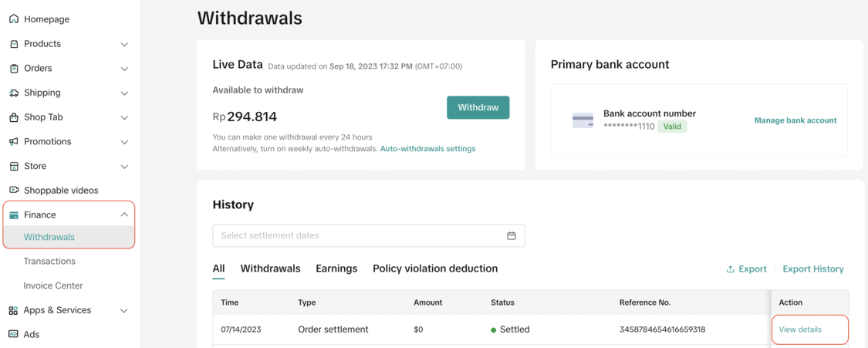Expand the Products menu chevron
The height and width of the screenshot is (348, 868).
[x=124, y=45]
